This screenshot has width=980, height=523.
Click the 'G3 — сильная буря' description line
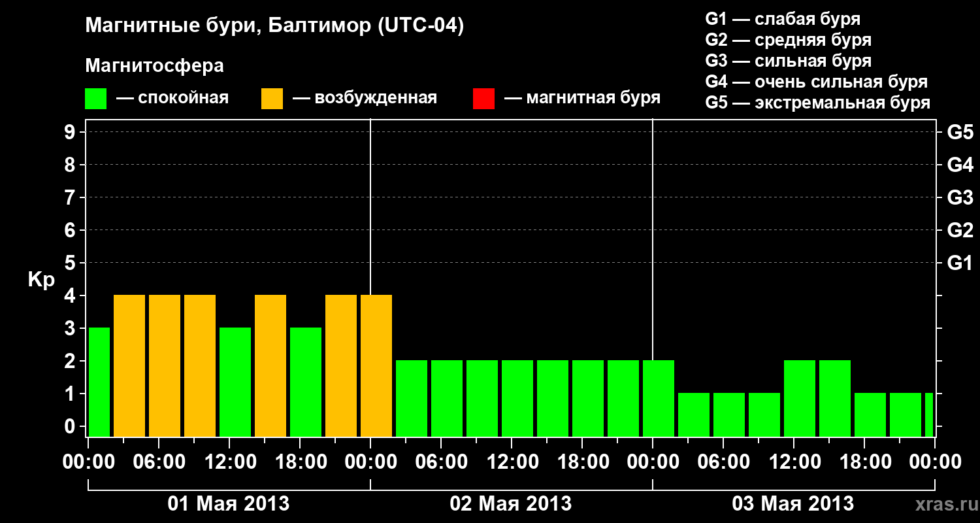(789, 61)
